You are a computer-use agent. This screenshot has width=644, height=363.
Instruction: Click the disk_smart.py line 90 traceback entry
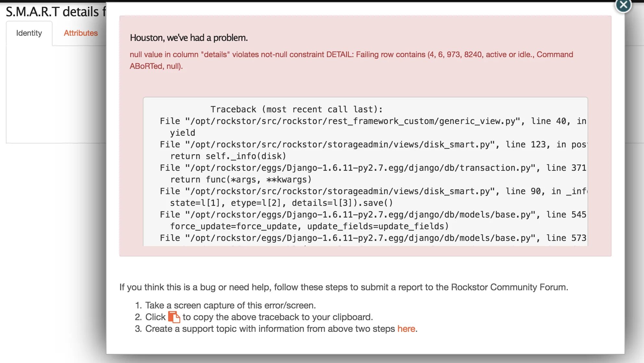(x=373, y=191)
